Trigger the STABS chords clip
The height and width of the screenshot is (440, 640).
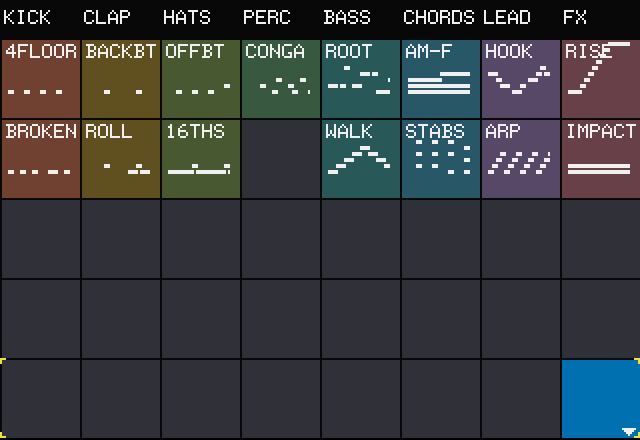point(441,159)
